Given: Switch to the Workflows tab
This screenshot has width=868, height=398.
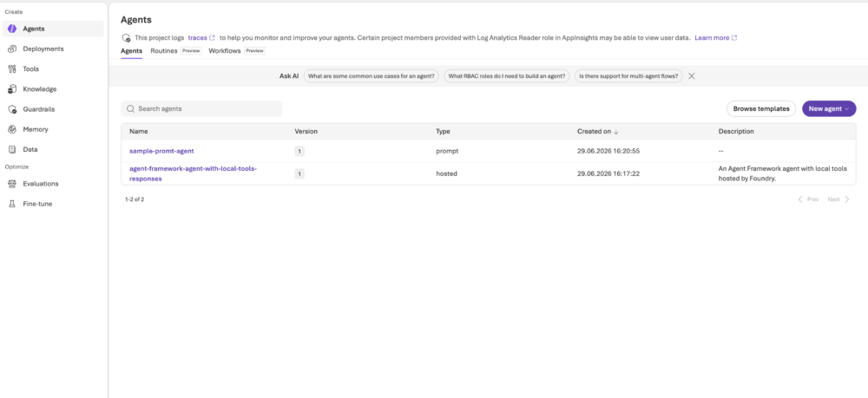Looking at the screenshot, I should click(x=225, y=51).
